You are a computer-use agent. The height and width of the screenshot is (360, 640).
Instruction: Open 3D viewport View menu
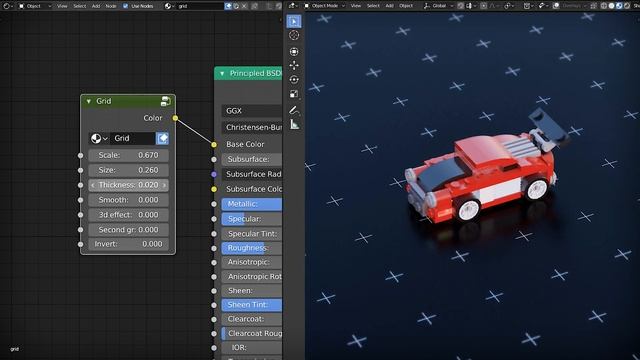click(x=356, y=6)
